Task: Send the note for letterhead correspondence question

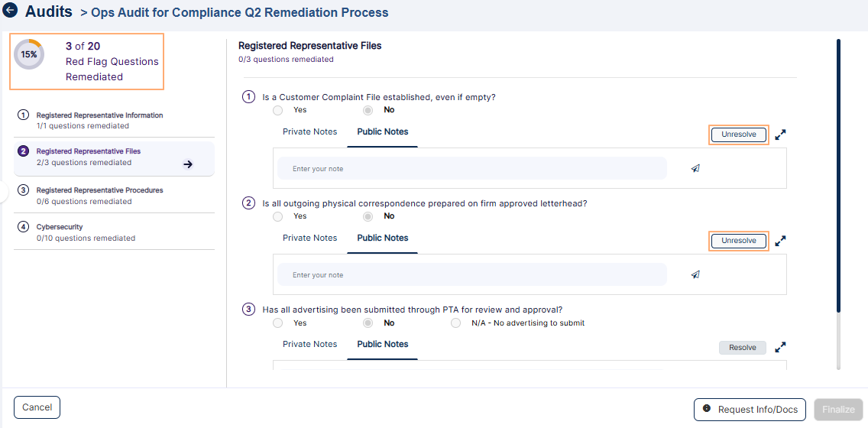Action: pyautogui.click(x=695, y=275)
